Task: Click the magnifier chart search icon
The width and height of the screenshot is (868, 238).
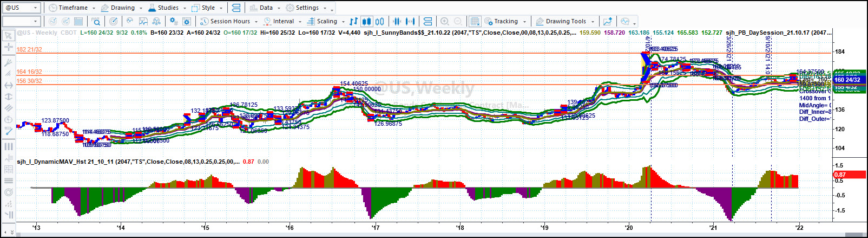Action: [96, 21]
